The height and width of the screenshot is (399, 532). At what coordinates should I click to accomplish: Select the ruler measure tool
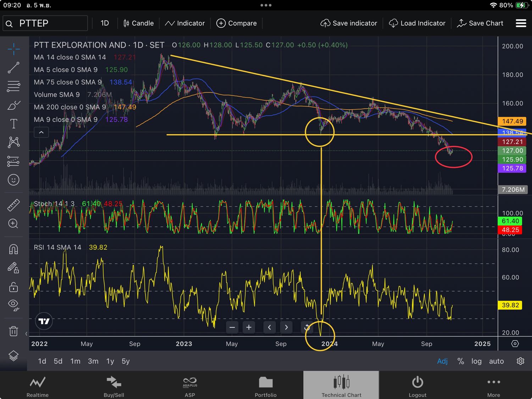[x=13, y=205]
